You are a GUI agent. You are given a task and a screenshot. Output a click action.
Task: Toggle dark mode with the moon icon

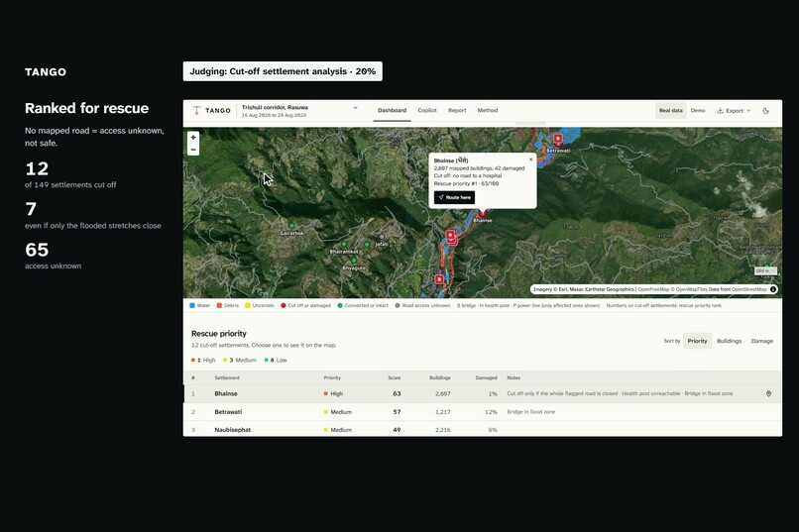[765, 111]
